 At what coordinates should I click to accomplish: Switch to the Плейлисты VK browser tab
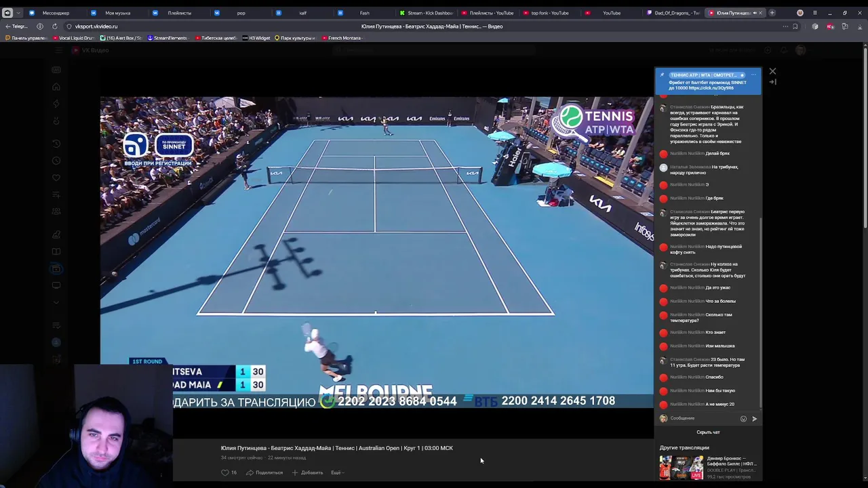(x=179, y=13)
